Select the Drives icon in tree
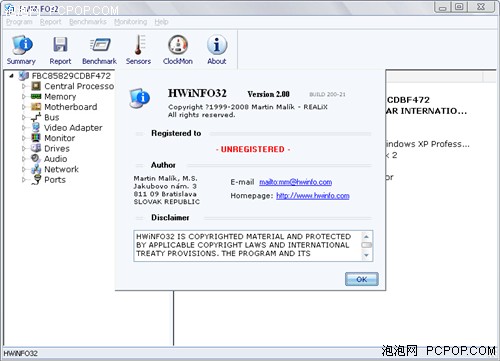This screenshot has width=500, height=361. [36, 148]
